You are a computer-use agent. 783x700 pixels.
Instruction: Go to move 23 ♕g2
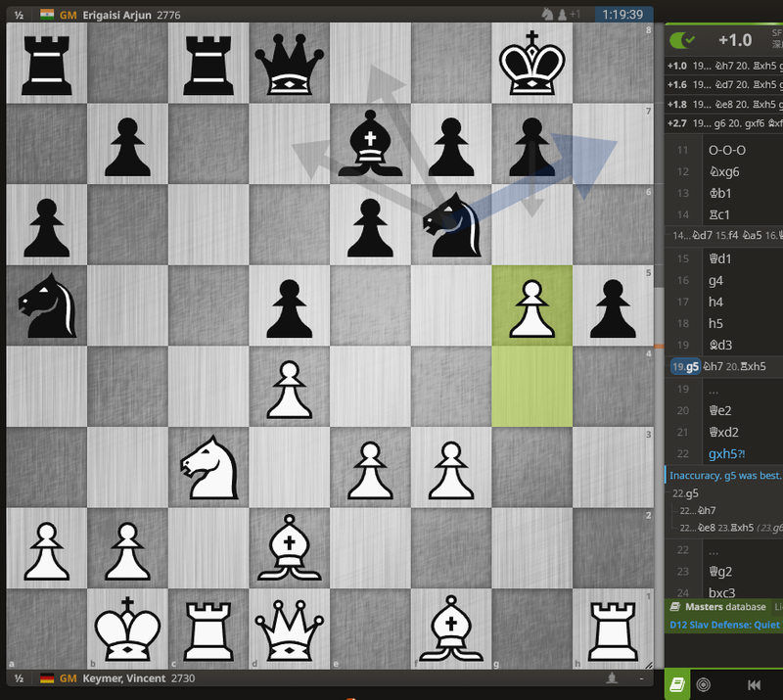720,572
